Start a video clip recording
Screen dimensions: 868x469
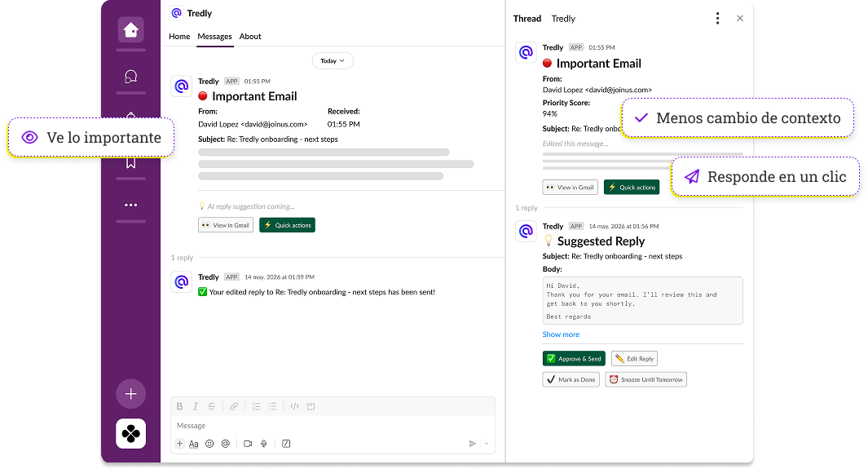(x=248, y=444)
